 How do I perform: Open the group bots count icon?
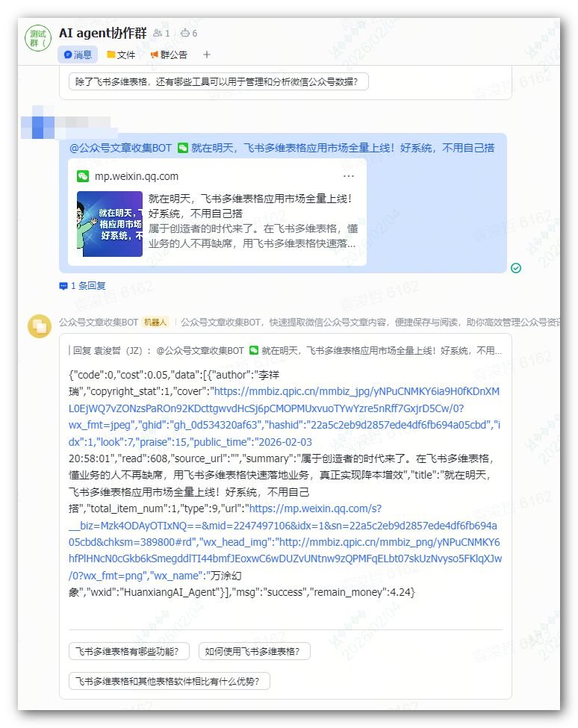pos(185,33)
